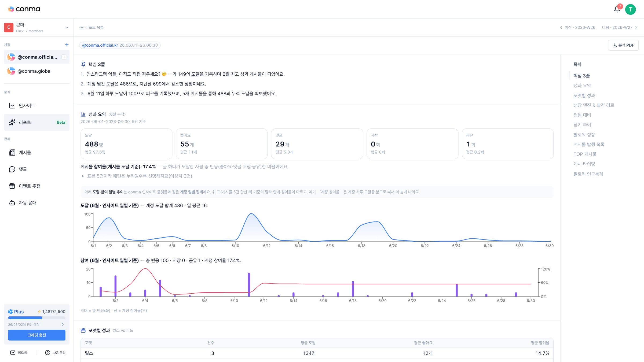
Task: Click the 댓글 speech bubble icon
Action: tap(12, 169)
